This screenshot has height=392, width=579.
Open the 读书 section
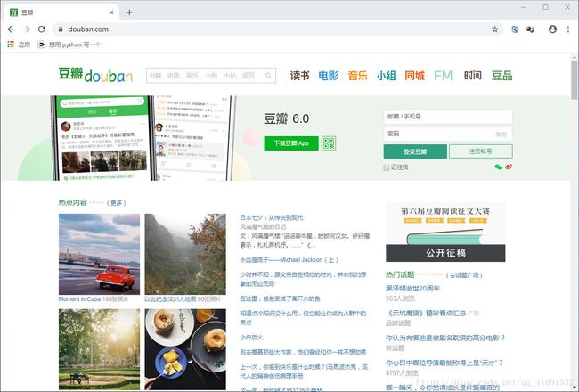pyautogui.click(x=299, y=76)
